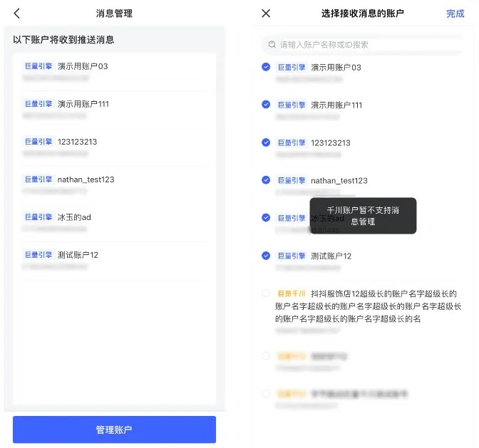Click nathan_test123 name in selection list
Screen dimensions: 479x448
339,181
